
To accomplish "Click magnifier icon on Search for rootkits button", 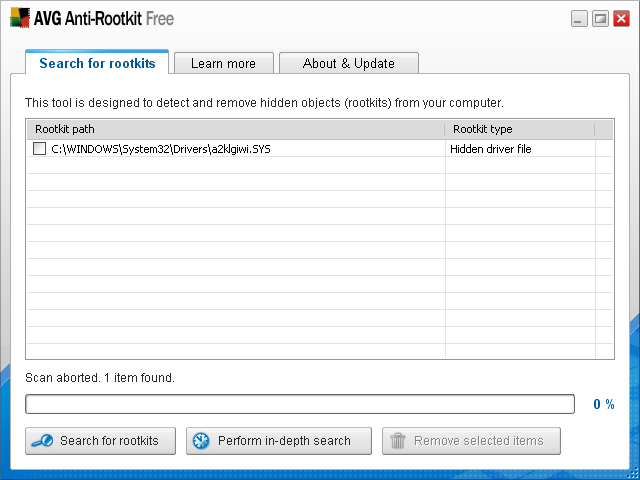I will pyautogui.click(x=42, y=441).
